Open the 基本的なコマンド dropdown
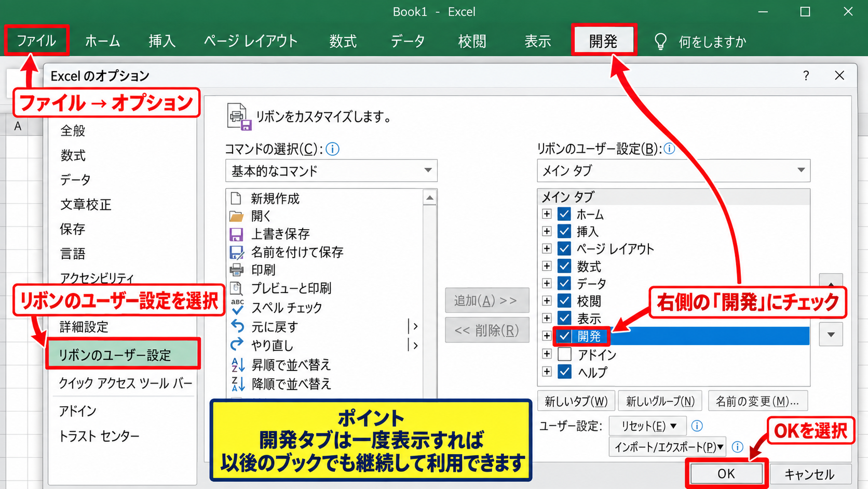 point(331,170)
